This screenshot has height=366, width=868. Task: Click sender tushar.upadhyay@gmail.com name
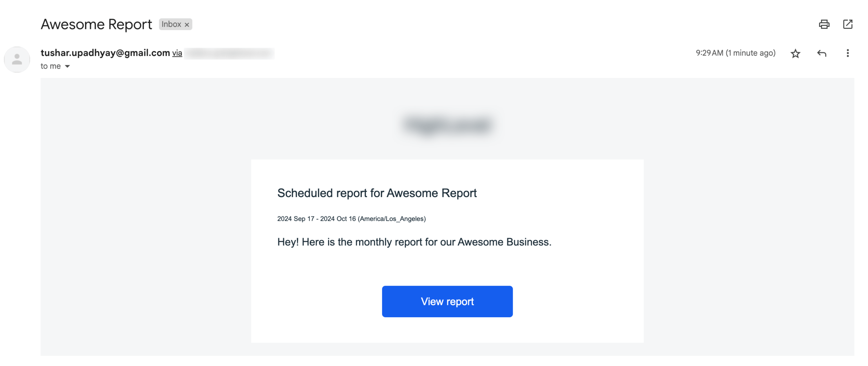[x=105, y=53]
